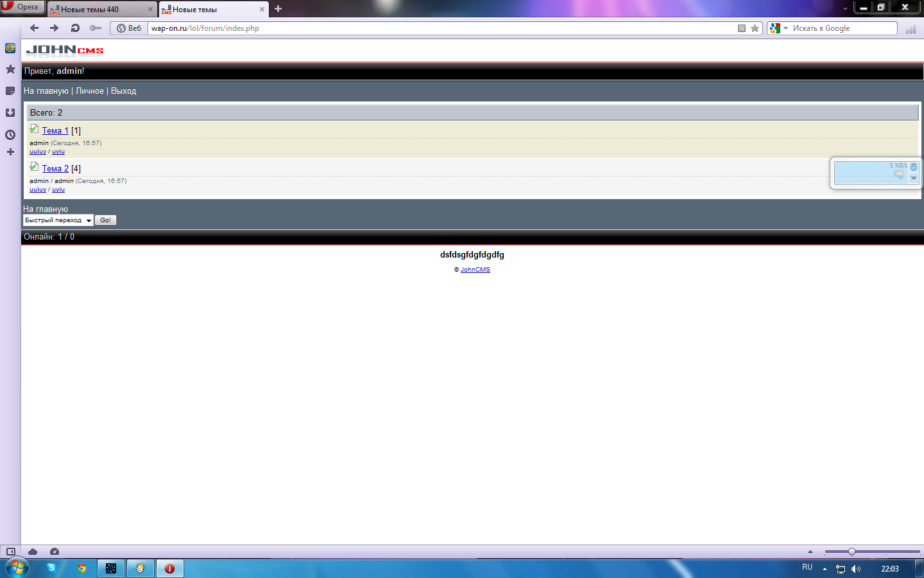Open the closed tabs dropdown arrow in tab bar

coord(845,9)
